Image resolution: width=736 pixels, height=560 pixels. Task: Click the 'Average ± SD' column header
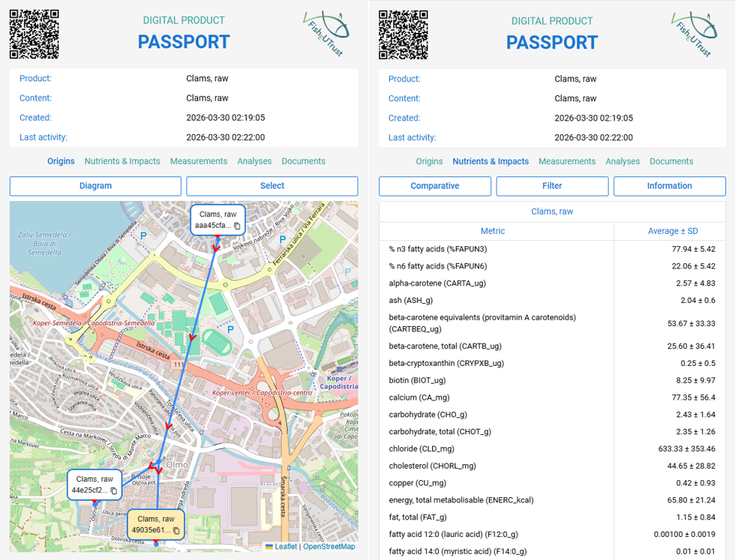click(672, 231)
